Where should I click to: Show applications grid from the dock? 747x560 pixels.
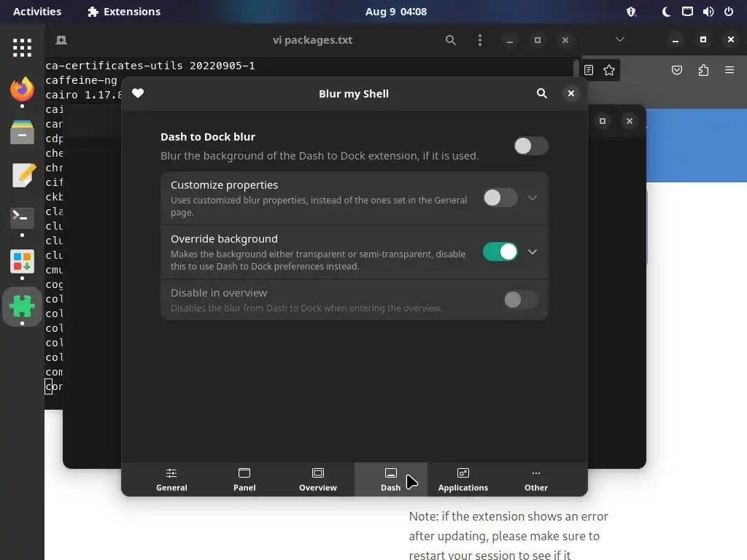[x=22, y=47]
